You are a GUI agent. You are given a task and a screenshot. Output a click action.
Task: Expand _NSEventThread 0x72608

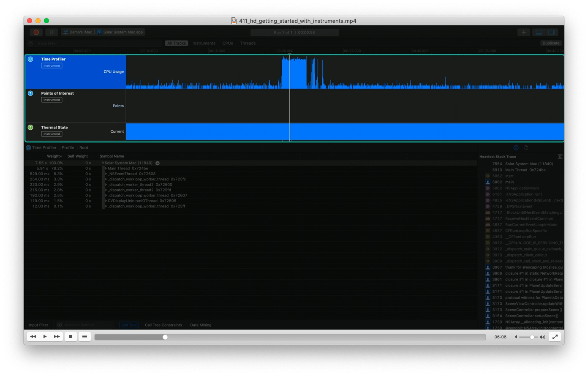[106, 174]
